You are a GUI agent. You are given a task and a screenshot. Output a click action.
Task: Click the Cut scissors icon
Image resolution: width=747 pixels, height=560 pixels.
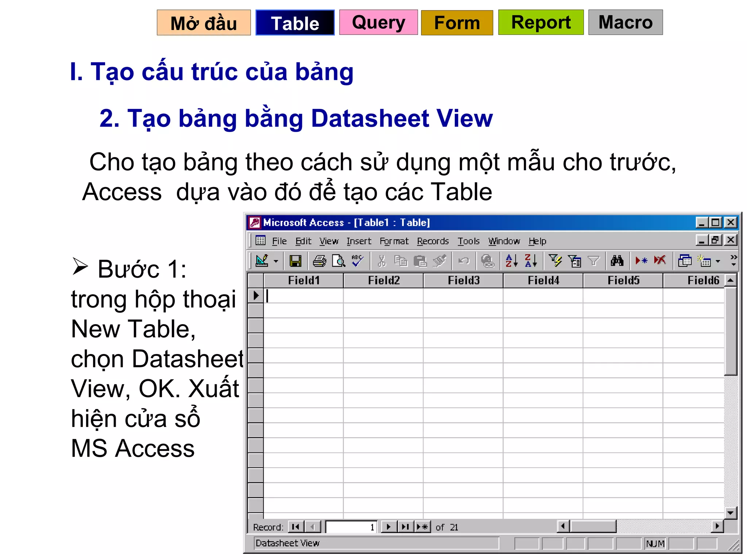point(382,261)
